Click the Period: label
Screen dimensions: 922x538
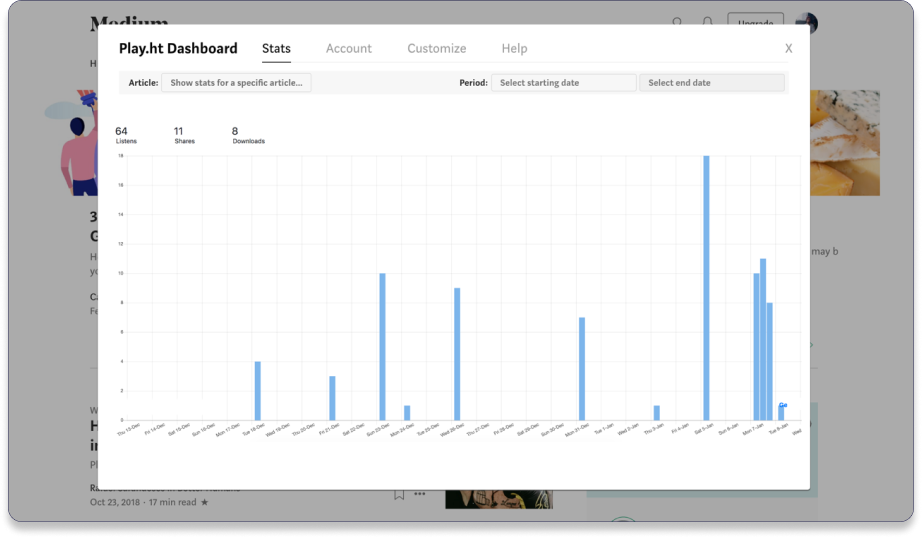pyautogui.click(x=473, y=83)
